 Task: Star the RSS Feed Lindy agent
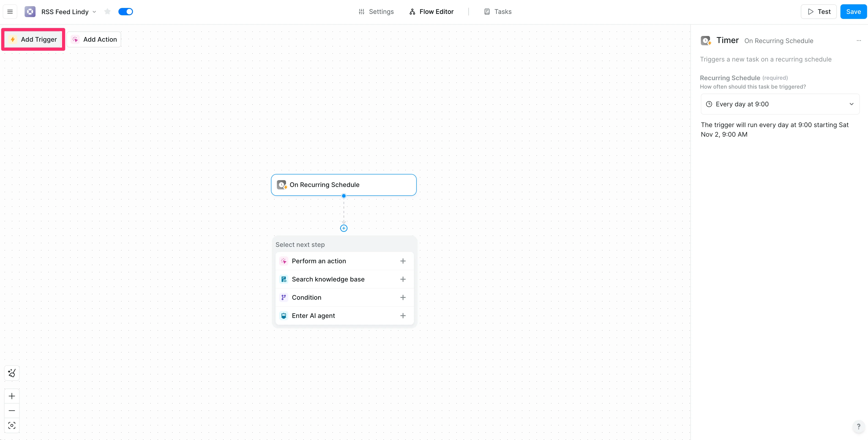[107, 12]
